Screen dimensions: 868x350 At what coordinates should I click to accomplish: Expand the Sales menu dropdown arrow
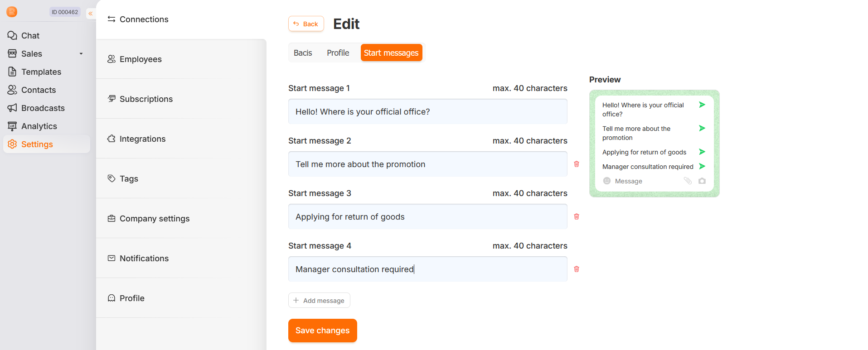(x=81, y=54)
